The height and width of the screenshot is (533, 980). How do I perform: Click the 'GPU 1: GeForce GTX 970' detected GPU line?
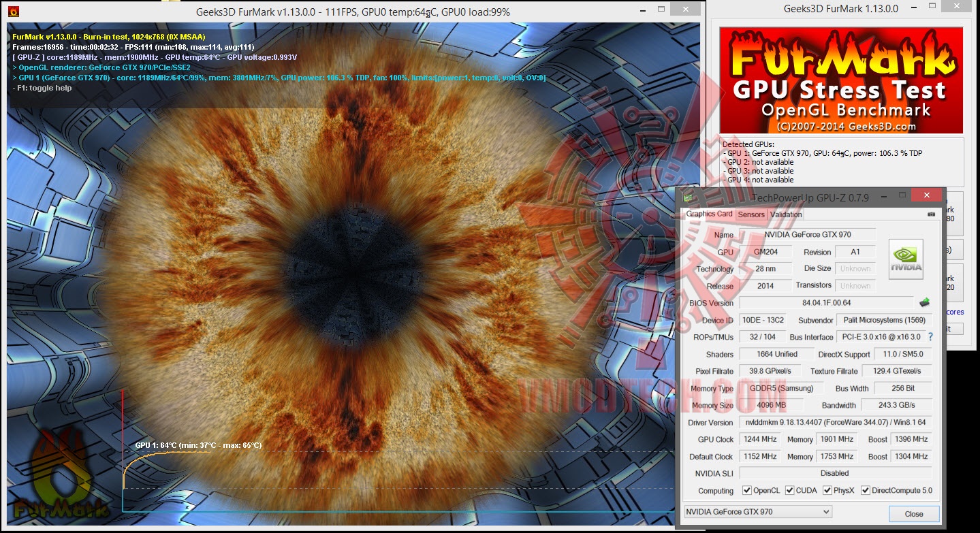click(822, 153)
